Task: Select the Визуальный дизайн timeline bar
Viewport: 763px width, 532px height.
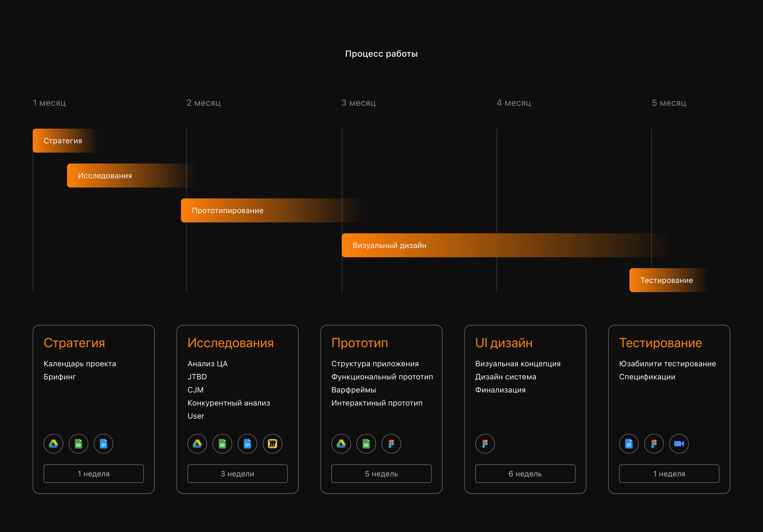Action: click(465, 245)
